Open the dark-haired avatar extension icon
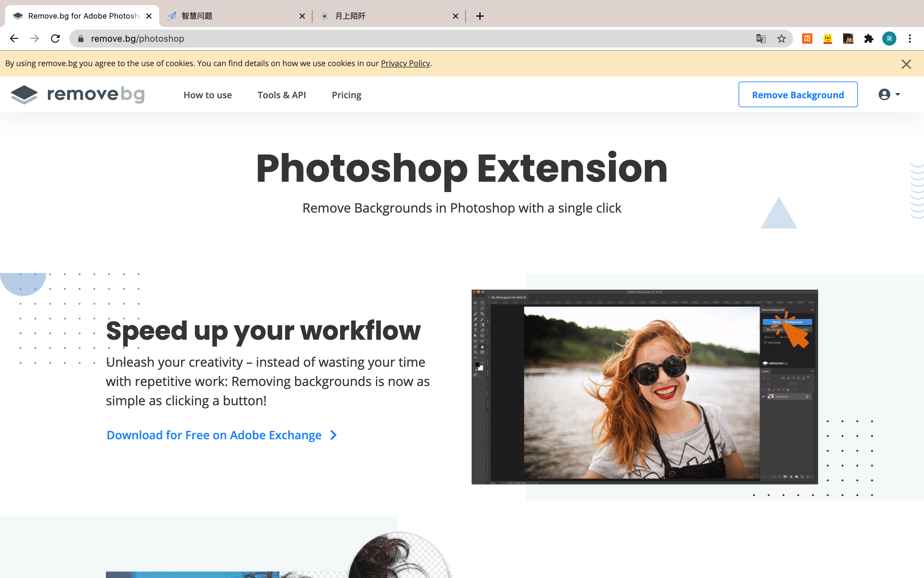Screen dimensions: 924x578 [x=848, y=39]
